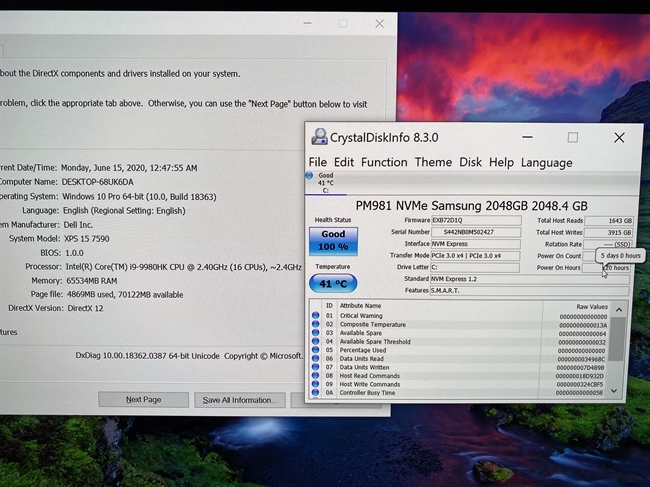650x487 pixels.
Task: Click the Standard field NVM Express 1.2
Action: coord(530,279)
